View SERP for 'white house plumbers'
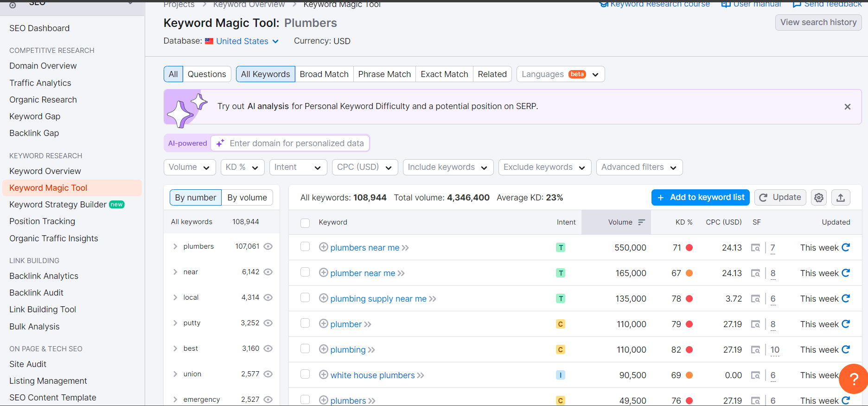The width and height of the screenshot is (868, 406). pyautogui.click(x=756, y=375)
